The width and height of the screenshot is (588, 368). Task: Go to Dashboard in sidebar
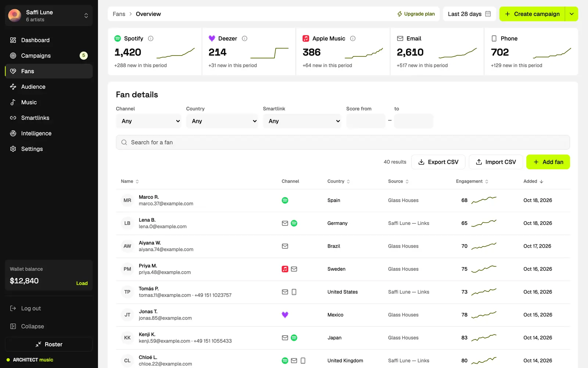[x=49, y=40]
